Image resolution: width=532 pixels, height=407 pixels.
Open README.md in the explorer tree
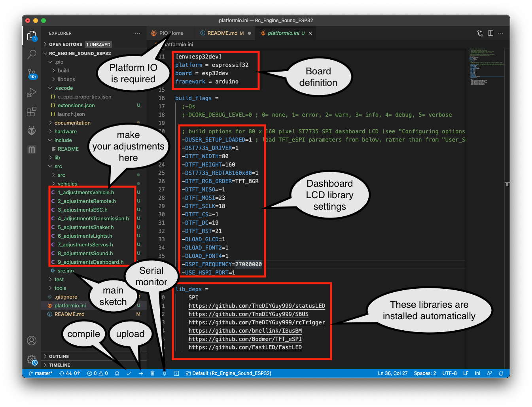click(x=94, y=314)
